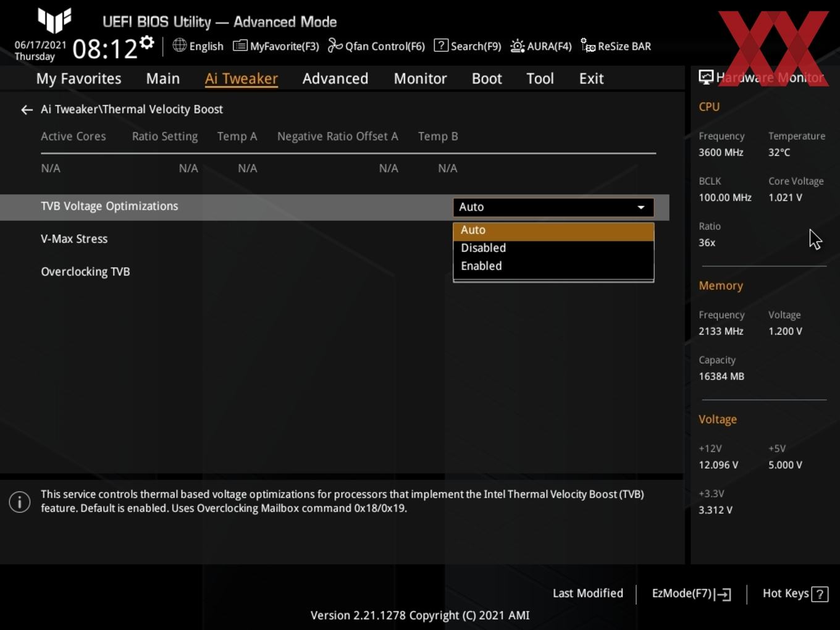Open MyFavorite(F3) list icon
Image resolution: width=840 pixels, height=630 pixels.
[240, 46]
